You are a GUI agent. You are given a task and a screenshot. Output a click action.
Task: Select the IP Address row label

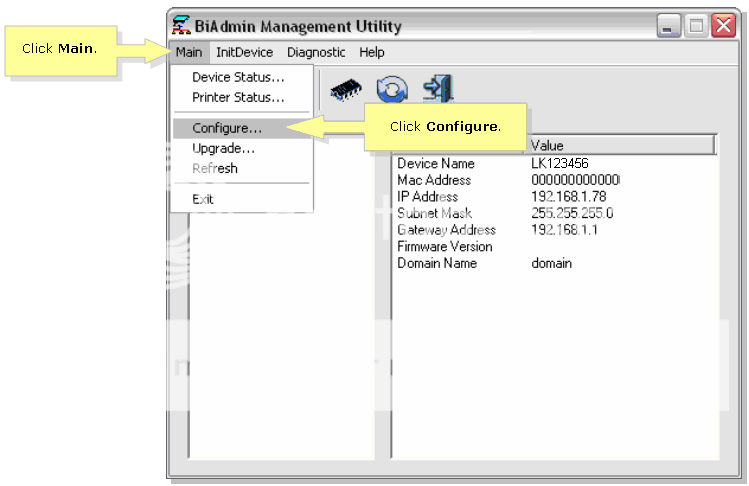pyautogui.click(x=427, y=196)
